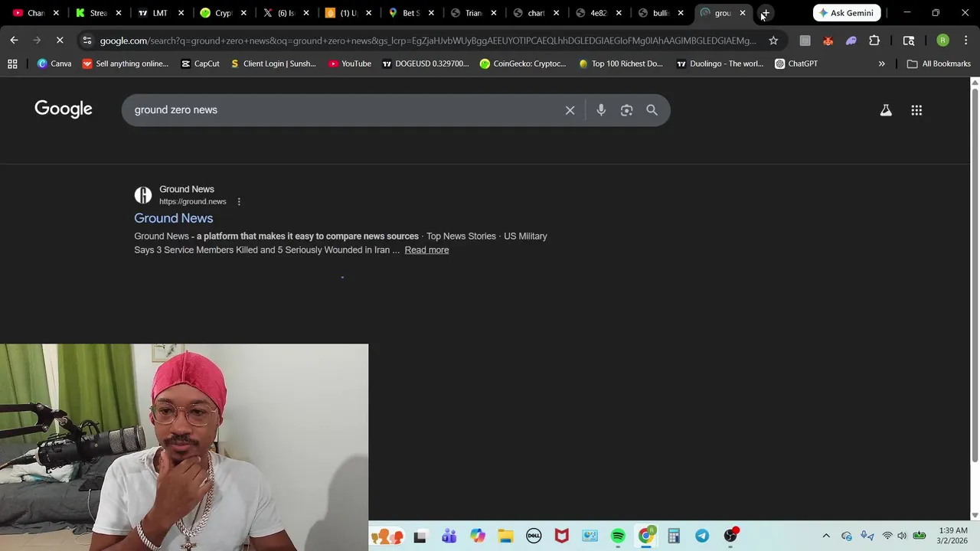
Task: Open new tab with plus button
Action: pyautogui.click(x=765, y=13)
